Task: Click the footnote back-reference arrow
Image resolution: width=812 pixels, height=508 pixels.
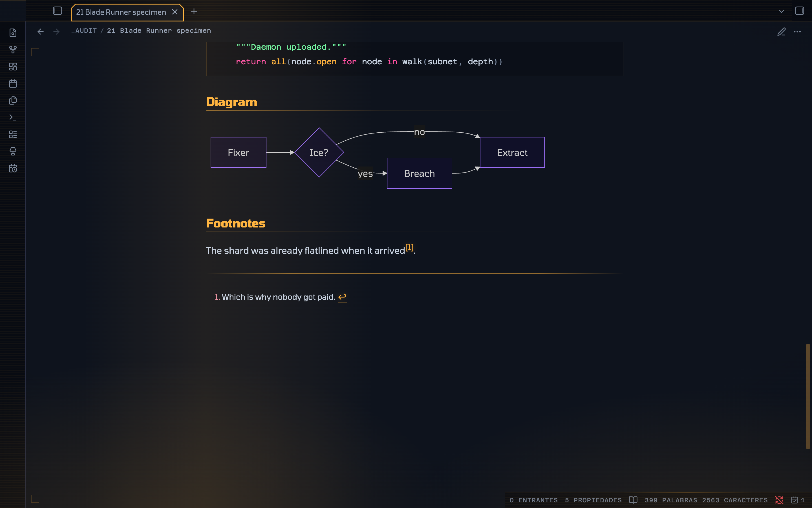Action: [342, 297]
